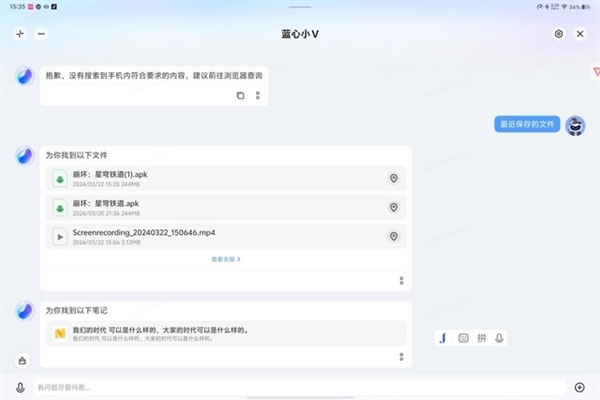Select the 最近保存的文件 message bubble
This screenshot has height=400, width=600.
click(526, 124)
